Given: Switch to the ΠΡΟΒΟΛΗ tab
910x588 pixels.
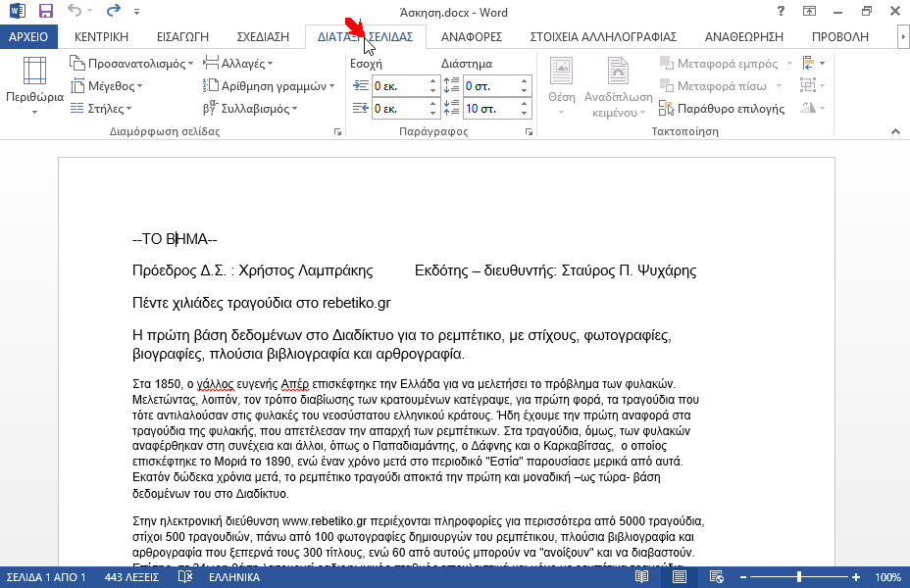Looking at the screenshot, I should click(x=839, y=36).
